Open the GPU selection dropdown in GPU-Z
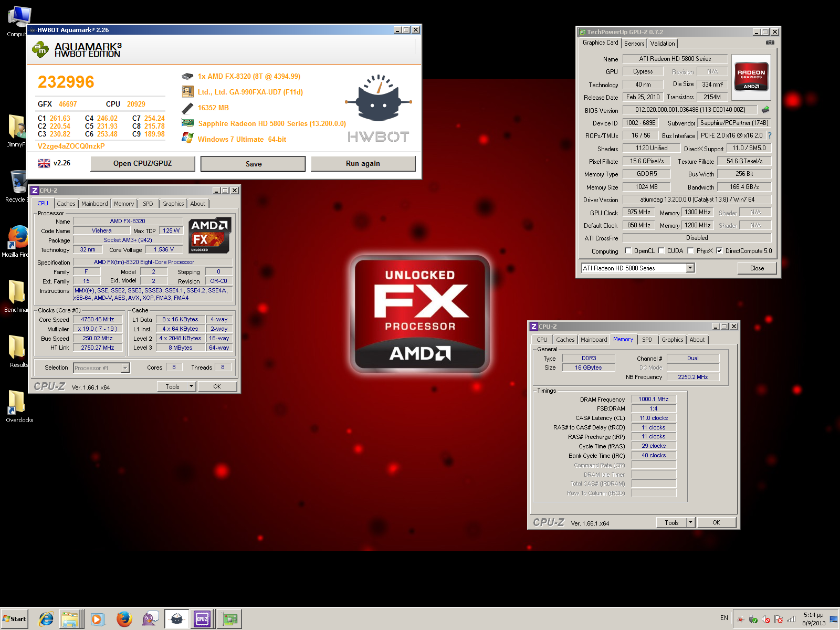The width and height of the screenshot is (840, 630). point(690,268)
